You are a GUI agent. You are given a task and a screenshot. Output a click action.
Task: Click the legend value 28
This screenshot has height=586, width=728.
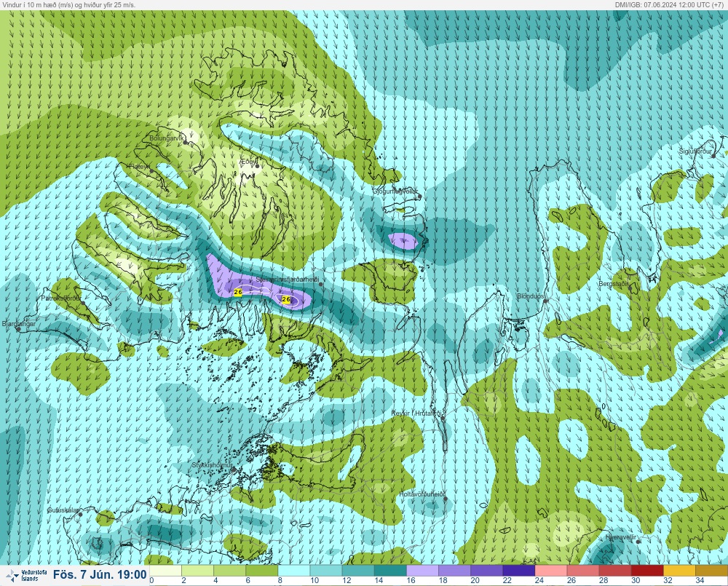coord(603,580)
